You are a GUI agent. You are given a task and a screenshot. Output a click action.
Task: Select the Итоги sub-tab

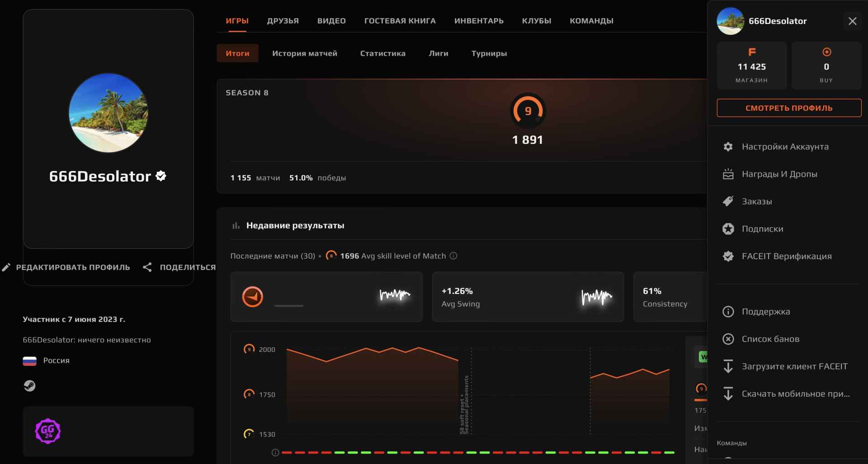(237, 53)
